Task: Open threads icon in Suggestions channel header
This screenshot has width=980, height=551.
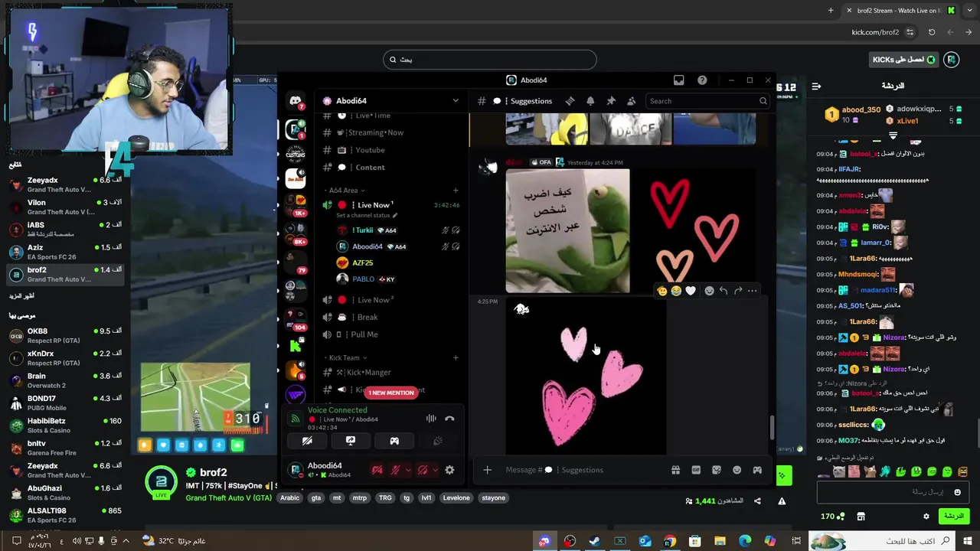Action: tap(570, 101)
